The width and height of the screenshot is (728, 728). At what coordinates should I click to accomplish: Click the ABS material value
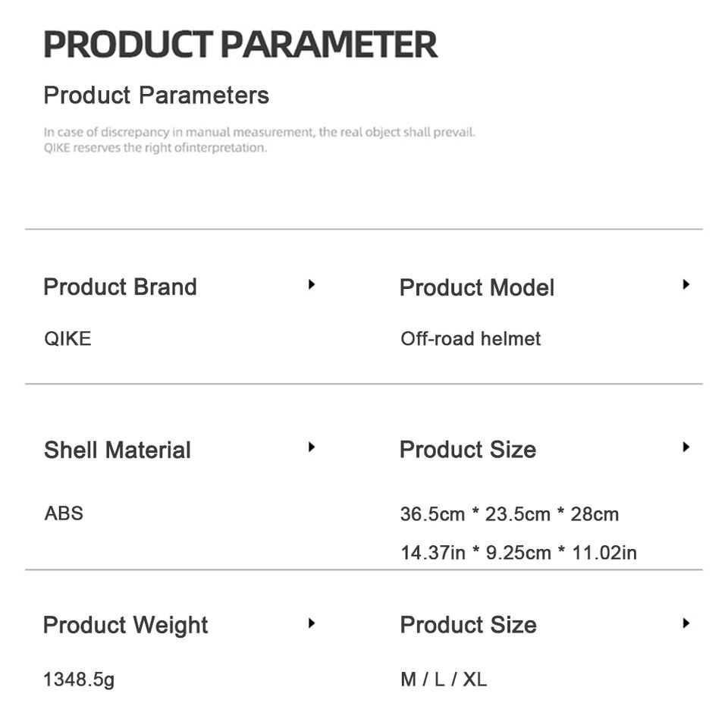click(x=64, y=513)
